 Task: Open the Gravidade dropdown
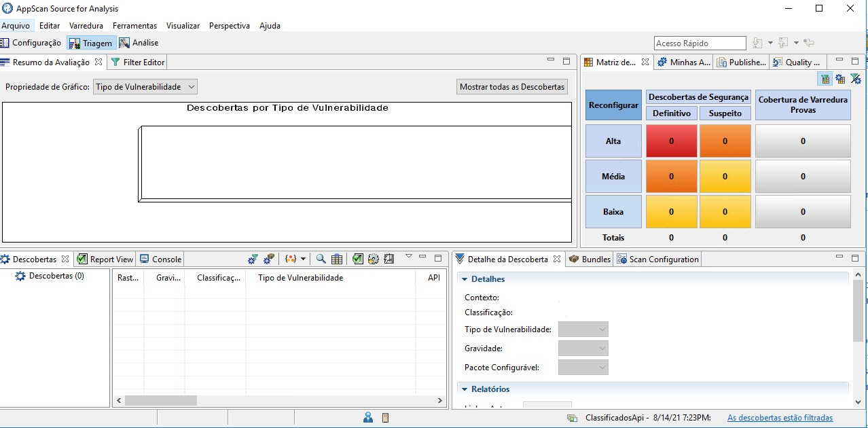pos(583,349)
